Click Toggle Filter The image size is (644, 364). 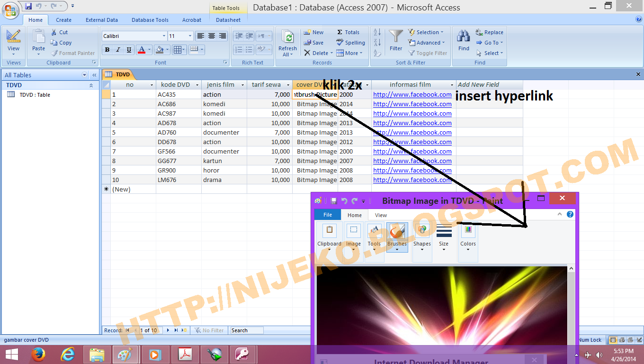click(x=428, y=53)
